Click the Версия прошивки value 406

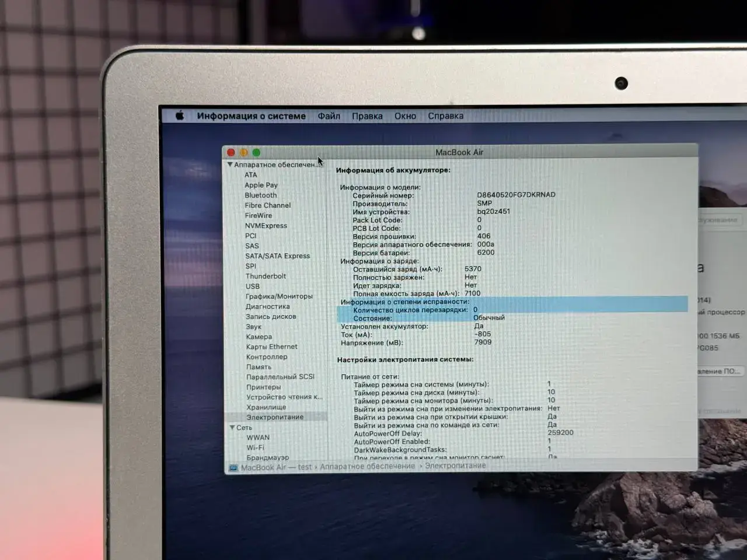484,236
